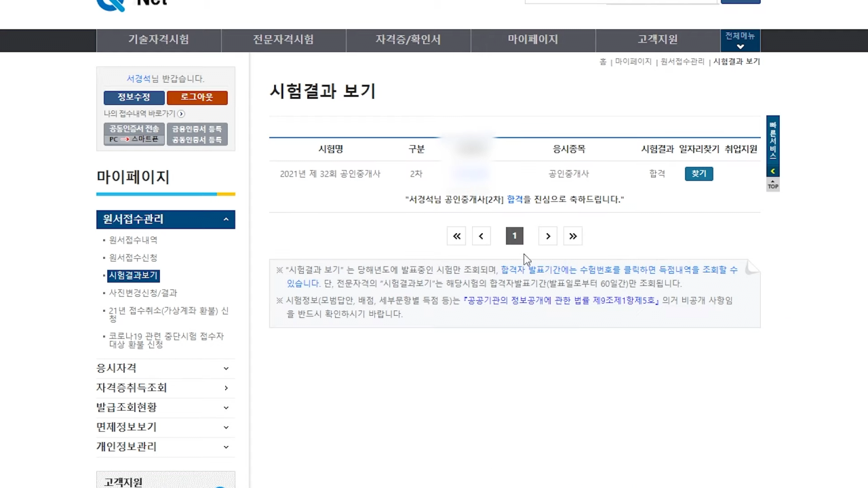
Task: Collapse 원서접수관리 sidebar section
Action: [x=226, y=220]
